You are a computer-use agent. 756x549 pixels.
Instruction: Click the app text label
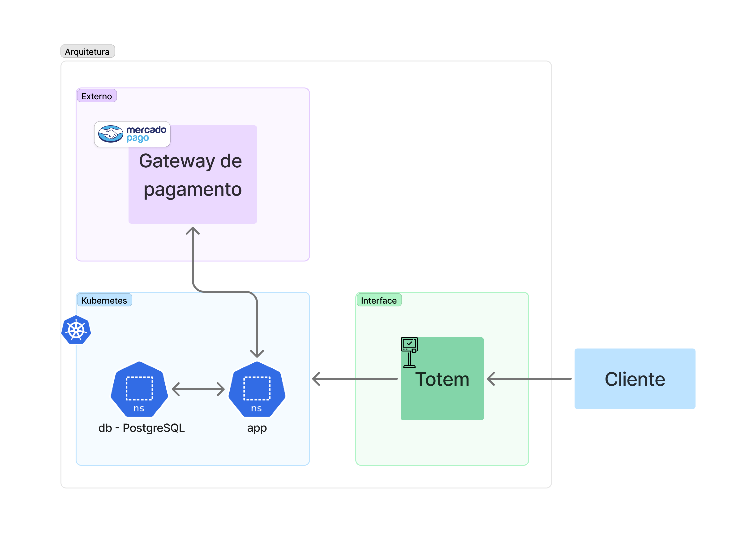pyautogui.click(x=257, y=428)
